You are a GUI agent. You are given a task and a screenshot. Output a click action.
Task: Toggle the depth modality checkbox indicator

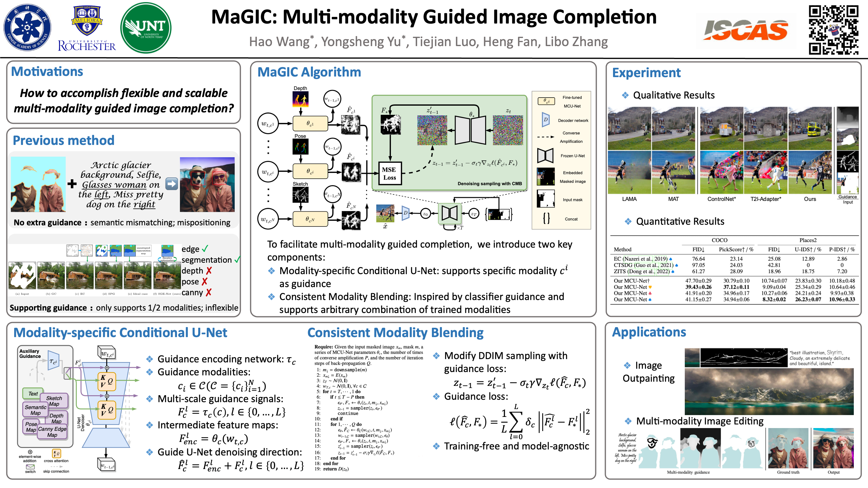click(x=210, y=270)
